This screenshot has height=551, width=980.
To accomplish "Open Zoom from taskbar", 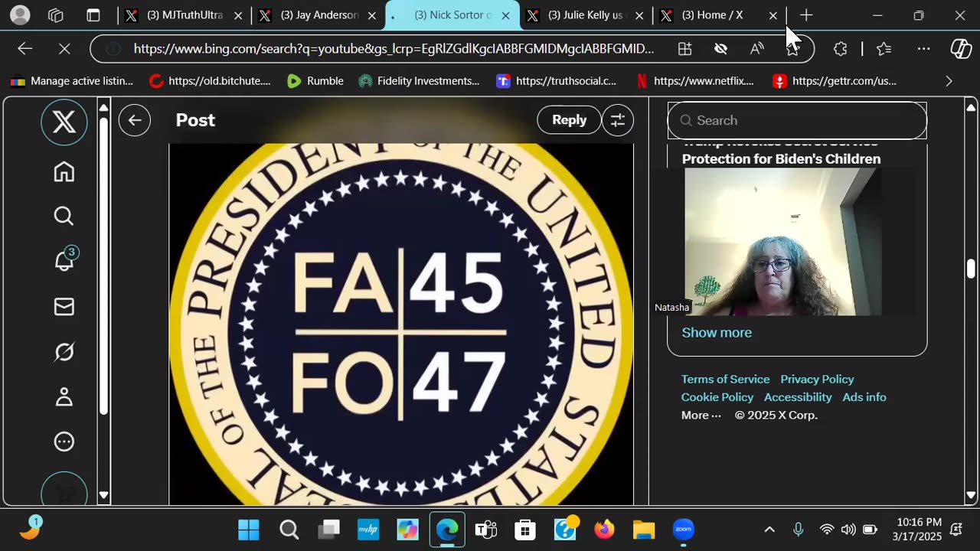I will pyautogui.click(x=683, y=530).
